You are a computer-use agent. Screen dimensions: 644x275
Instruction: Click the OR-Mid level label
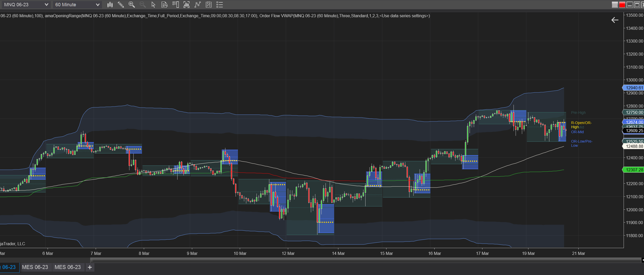pyautogui.click(x=577, y=132)
